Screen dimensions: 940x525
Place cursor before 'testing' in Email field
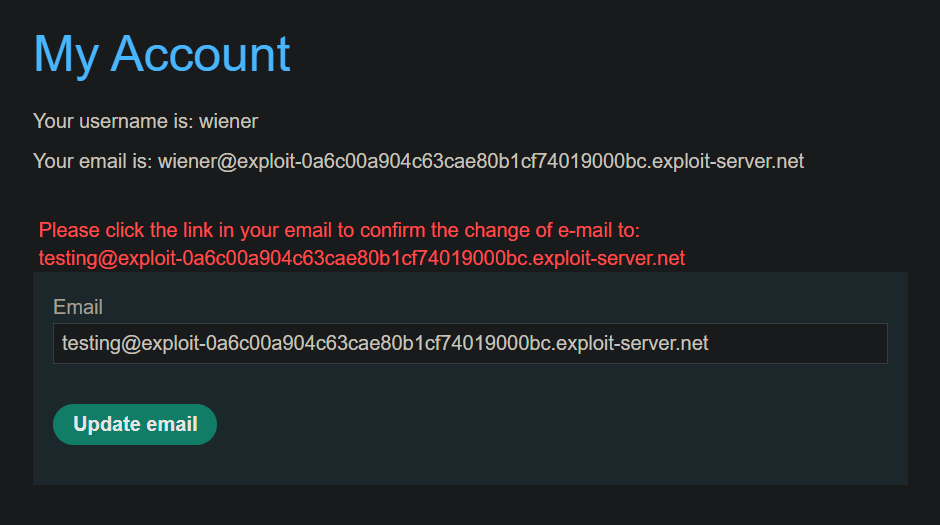click(x=62, y=343)
